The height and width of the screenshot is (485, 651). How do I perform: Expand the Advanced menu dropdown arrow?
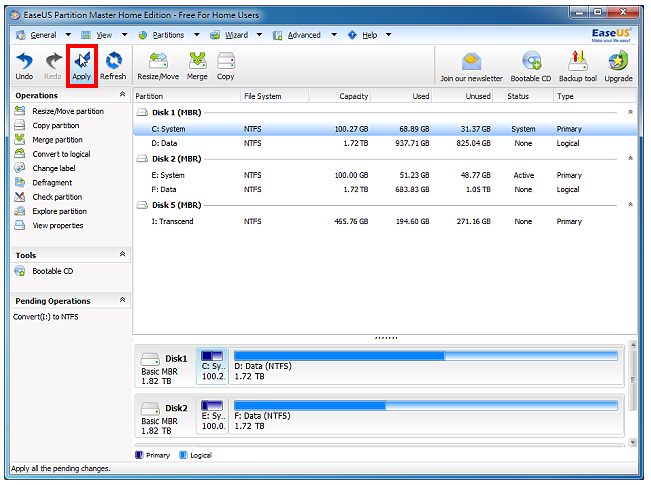334,35
